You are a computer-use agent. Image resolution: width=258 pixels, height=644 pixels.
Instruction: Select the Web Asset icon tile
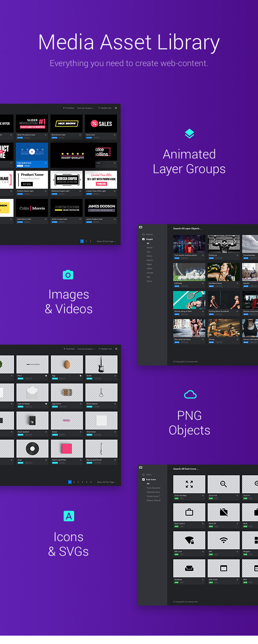[x=224, y=568]
